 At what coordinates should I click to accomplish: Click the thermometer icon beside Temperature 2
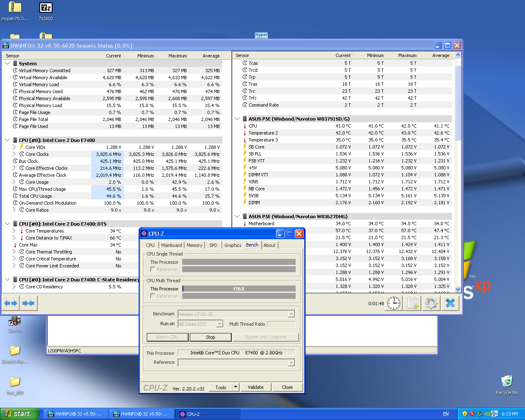click(245, 133)
